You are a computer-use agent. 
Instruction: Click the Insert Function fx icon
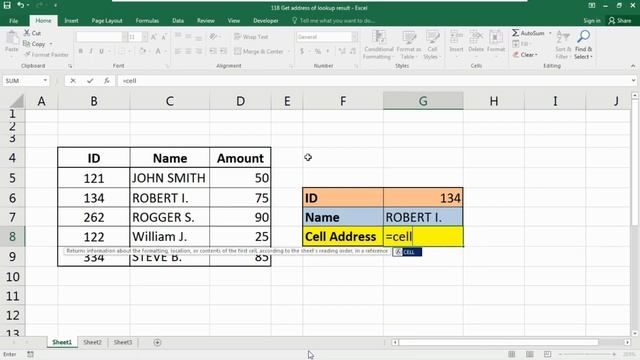pos(107,81)
